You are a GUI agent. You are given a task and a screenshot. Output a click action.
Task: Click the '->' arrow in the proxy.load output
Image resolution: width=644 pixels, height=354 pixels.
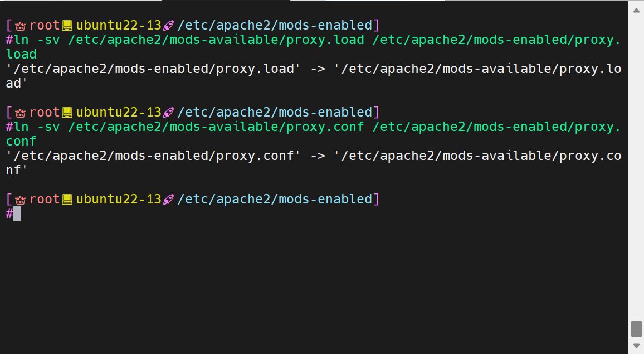(318, 69)
